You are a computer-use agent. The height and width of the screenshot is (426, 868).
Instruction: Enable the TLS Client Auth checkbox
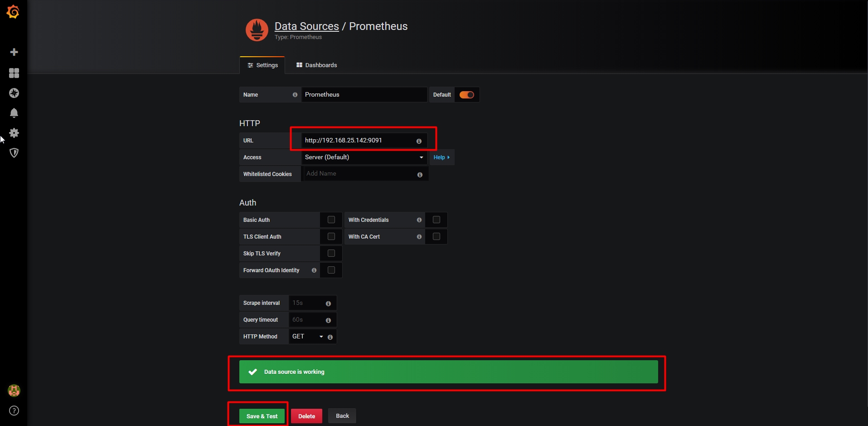pos(331,236)
